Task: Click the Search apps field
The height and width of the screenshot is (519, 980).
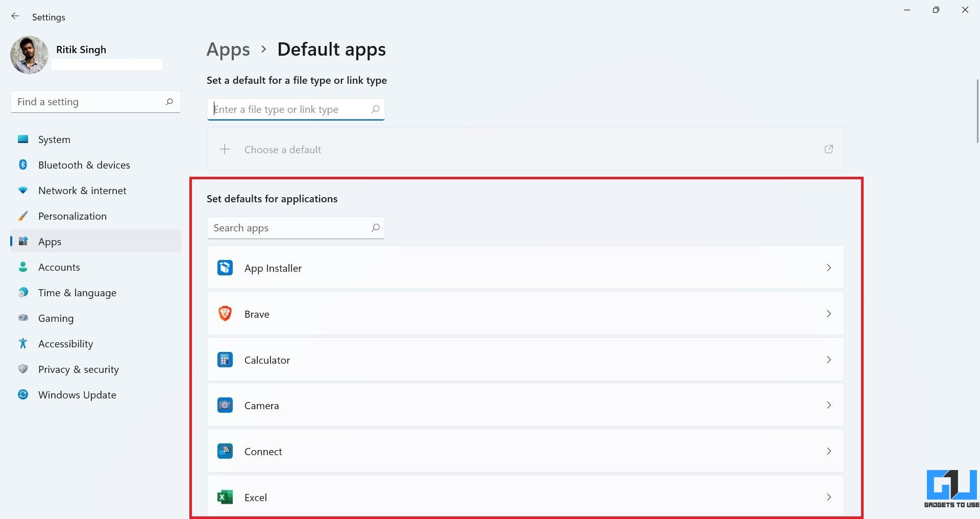Action: tap(296, 228)
